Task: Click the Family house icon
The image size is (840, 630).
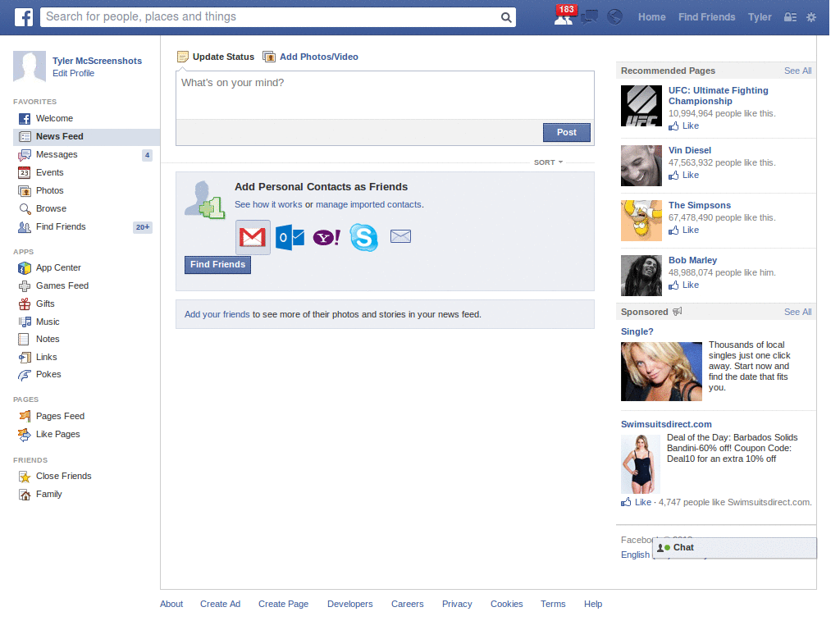Action: click(x=25, y=495)
